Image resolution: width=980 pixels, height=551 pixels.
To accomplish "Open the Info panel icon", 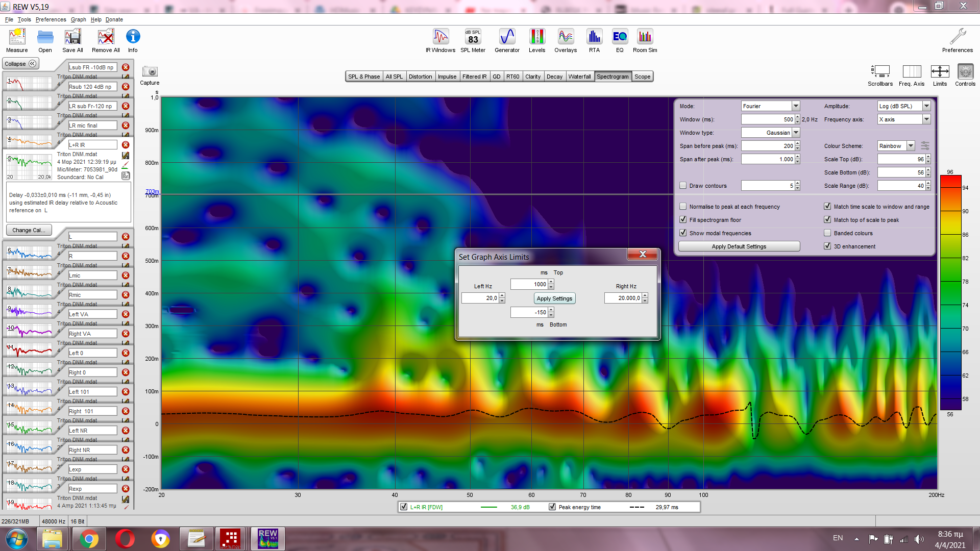I will [133, 40].
